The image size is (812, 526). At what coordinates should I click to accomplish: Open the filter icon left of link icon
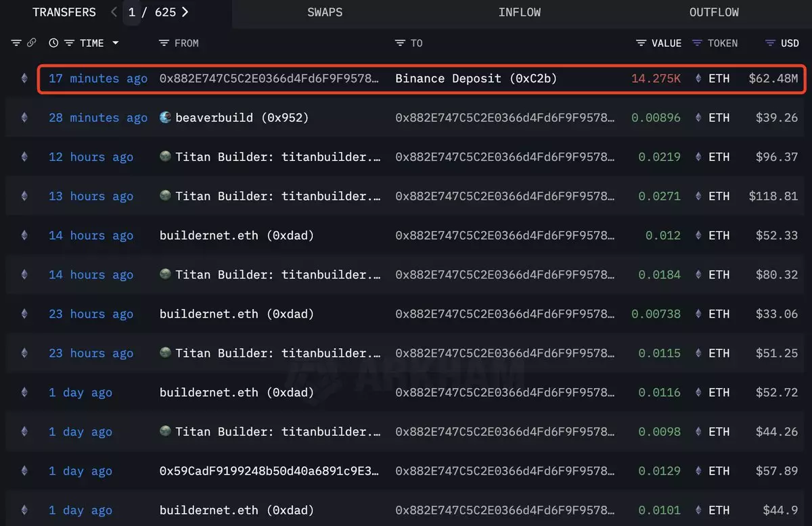pyautogui.click(x=17, y=43)
